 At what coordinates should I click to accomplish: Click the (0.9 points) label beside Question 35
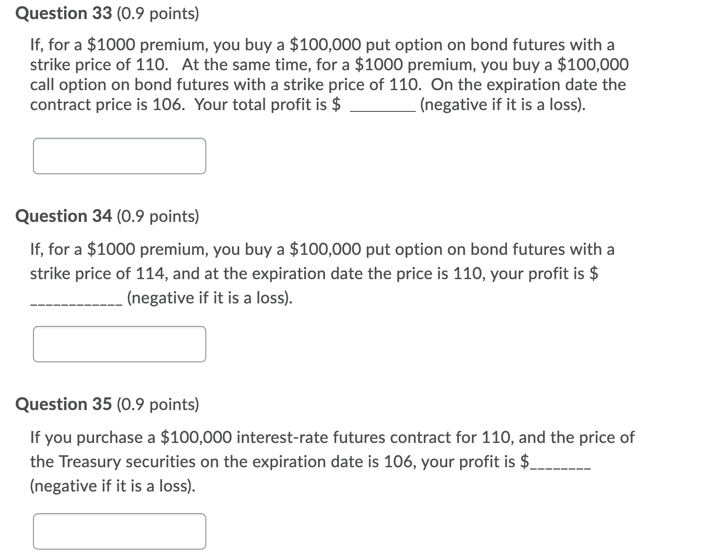[158, 404]
